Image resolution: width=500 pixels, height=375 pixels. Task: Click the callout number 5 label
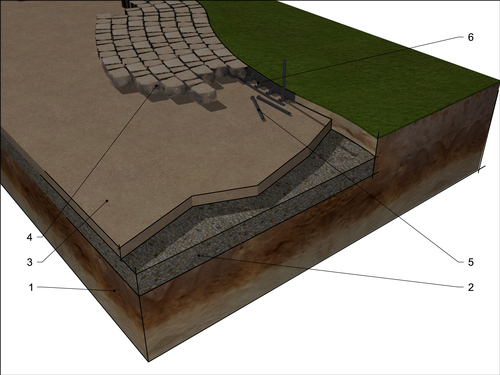tap(470, 262)
